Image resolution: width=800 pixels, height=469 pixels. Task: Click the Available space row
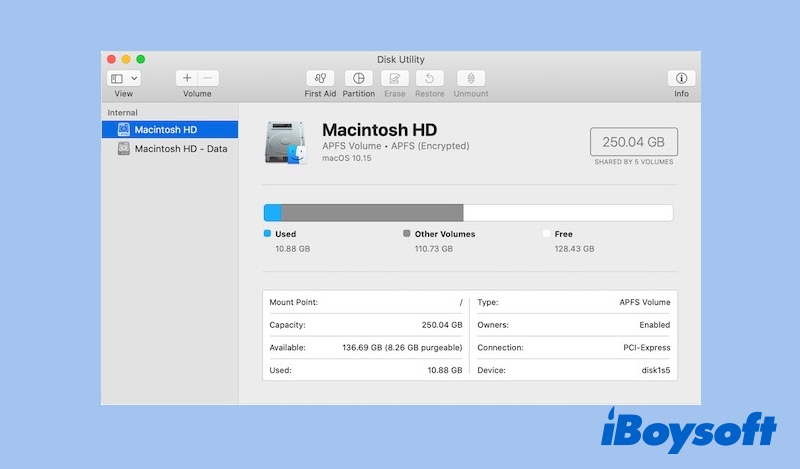365,348
